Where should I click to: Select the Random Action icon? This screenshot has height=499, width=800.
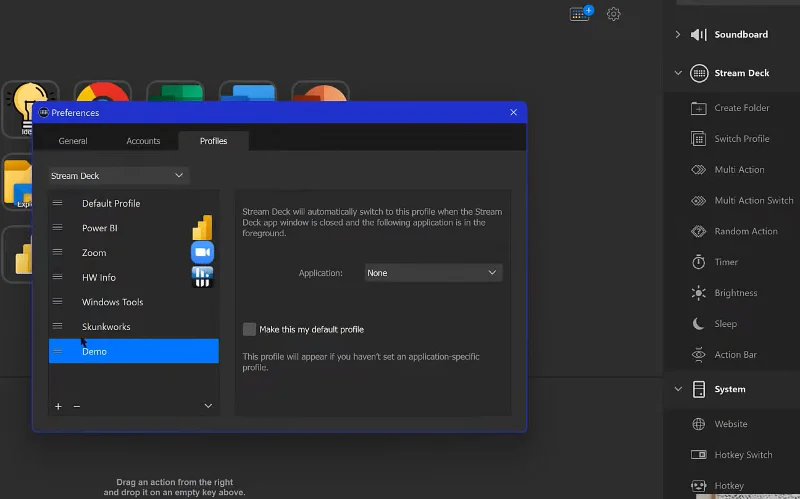pos(698,231)
